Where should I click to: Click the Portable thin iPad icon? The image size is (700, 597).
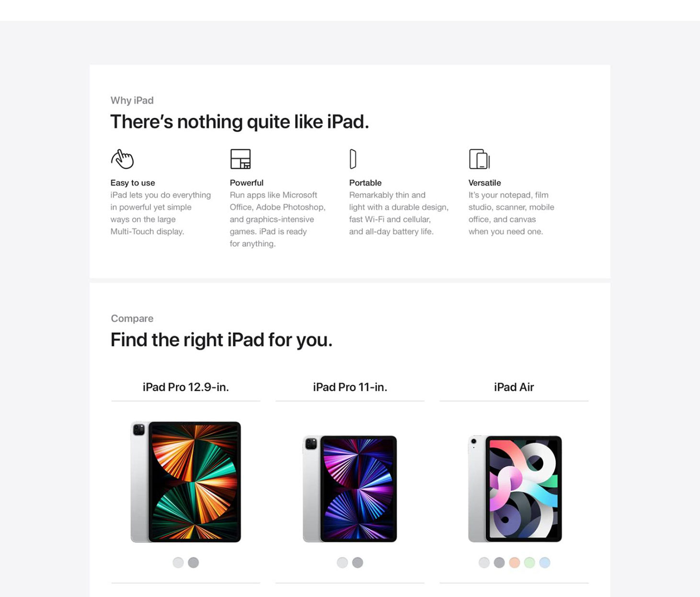pyautogui.click(x=353, y=159)
